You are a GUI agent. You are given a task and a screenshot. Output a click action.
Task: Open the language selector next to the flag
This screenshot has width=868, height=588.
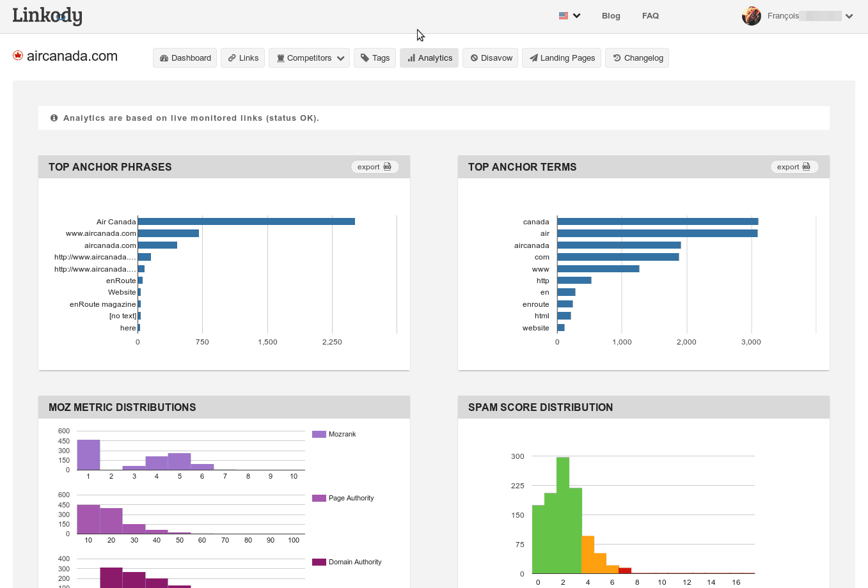click(575, 15)
